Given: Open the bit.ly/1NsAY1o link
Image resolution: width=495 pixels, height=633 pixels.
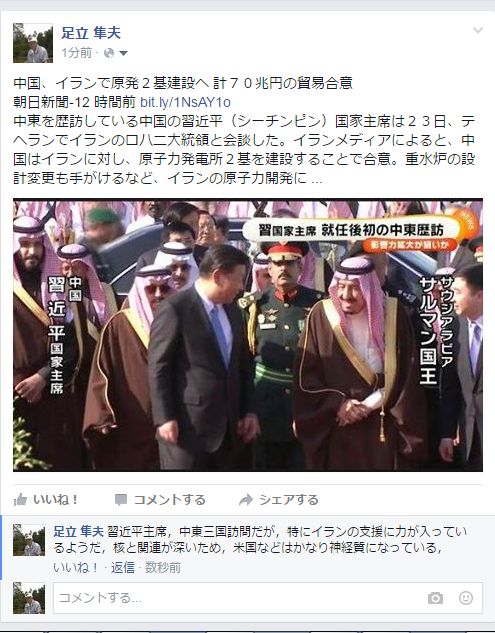Looking at the screenshot, I should 185,102.
